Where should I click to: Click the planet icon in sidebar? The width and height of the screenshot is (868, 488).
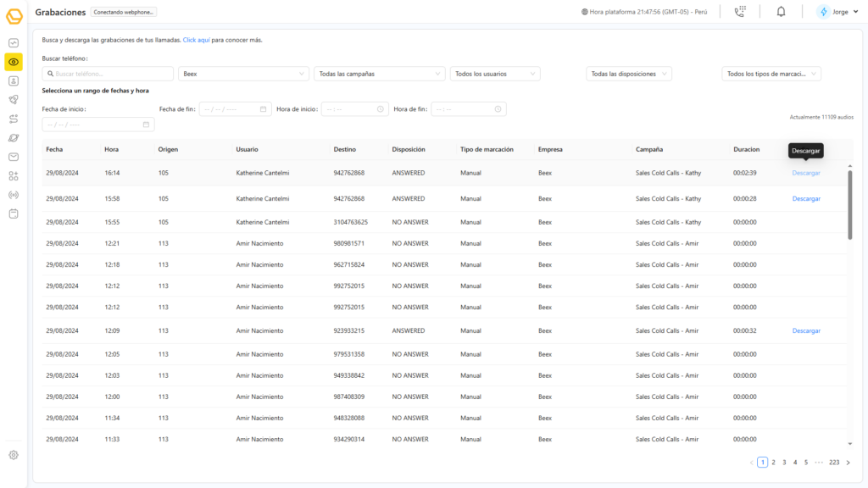coord(14,137)
